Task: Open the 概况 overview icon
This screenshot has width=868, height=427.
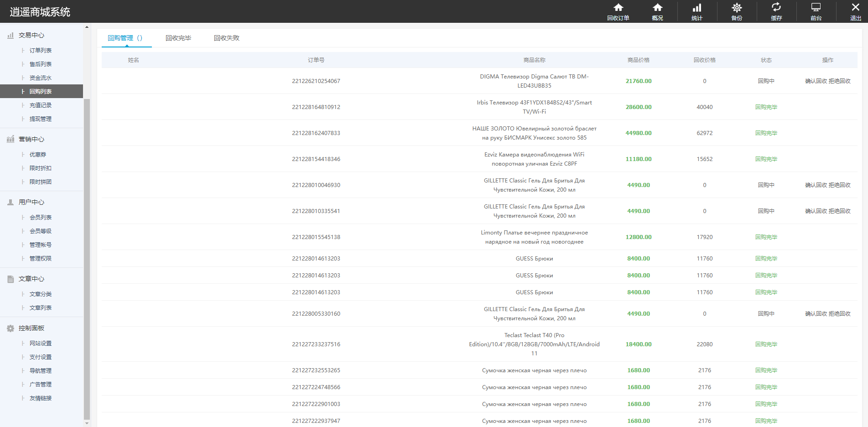Action: tap(657, 8)
